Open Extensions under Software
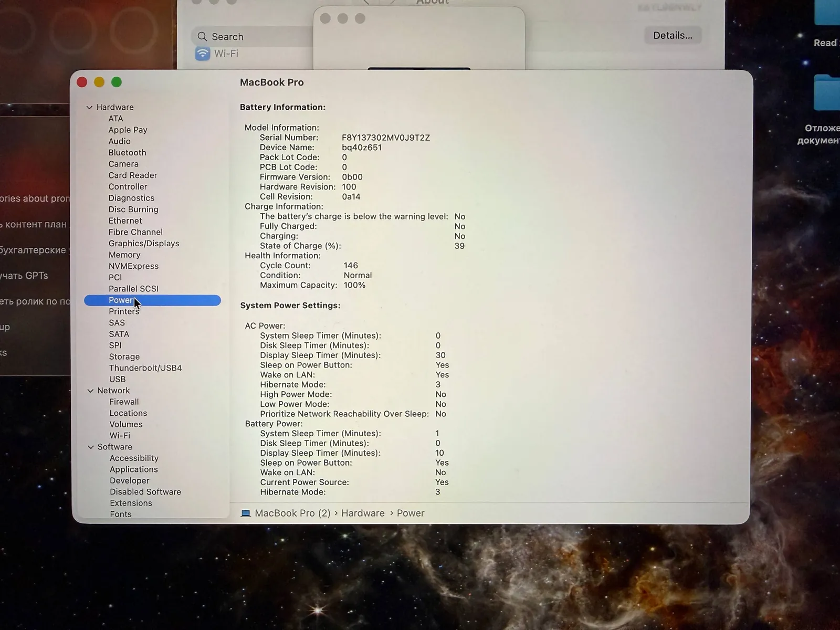This screenshot has width=840, height=630. click(x=131, y=503)
